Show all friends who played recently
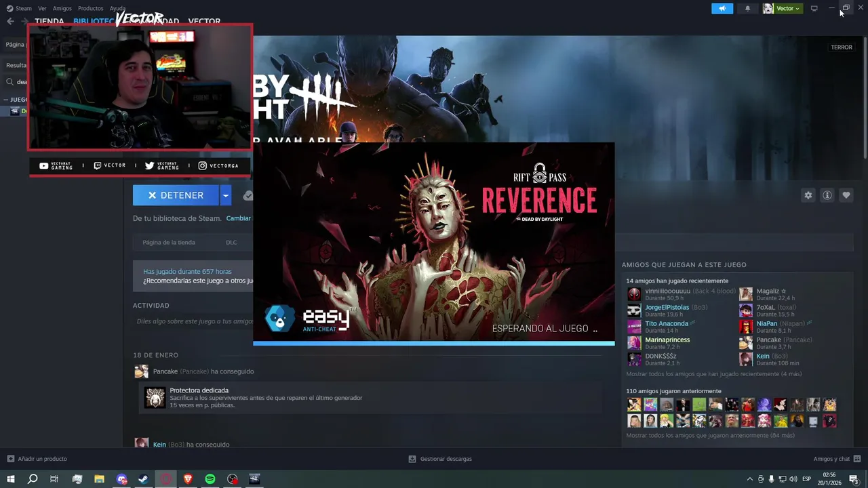The width and height of the screenshot is (868, 488). pos(714,374)
